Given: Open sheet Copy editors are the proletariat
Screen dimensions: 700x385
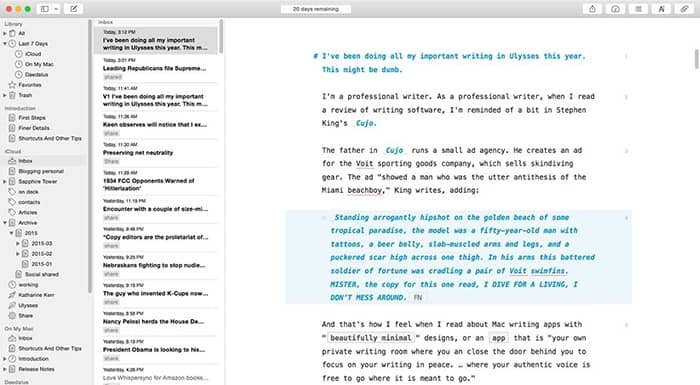Looking at the screenshot, I should 156,238.
